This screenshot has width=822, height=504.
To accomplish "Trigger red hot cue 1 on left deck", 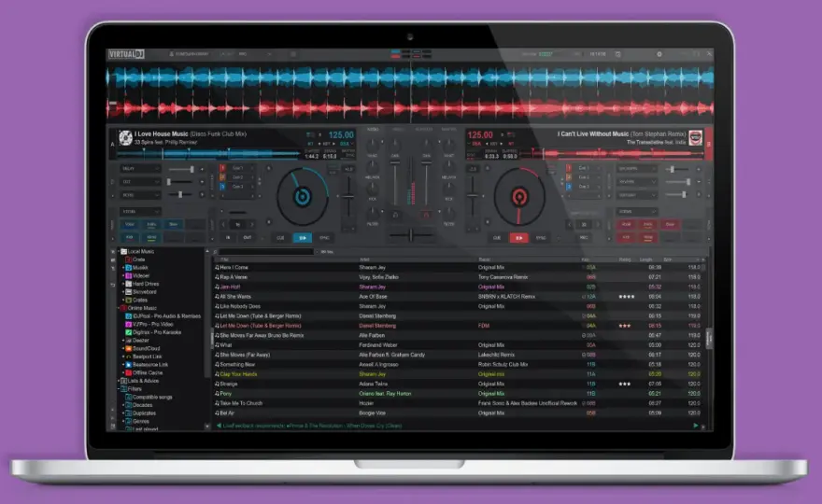I will (x=223, y=168).
